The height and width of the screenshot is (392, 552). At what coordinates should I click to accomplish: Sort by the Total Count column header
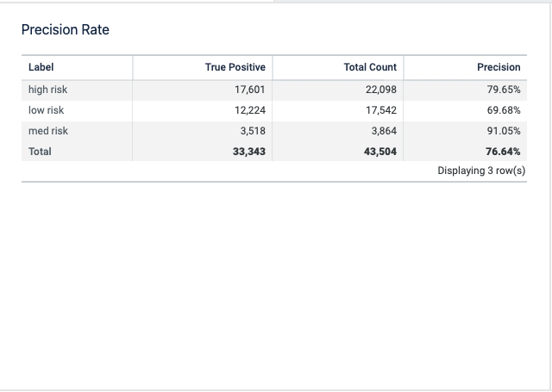[x=370, y=67]
